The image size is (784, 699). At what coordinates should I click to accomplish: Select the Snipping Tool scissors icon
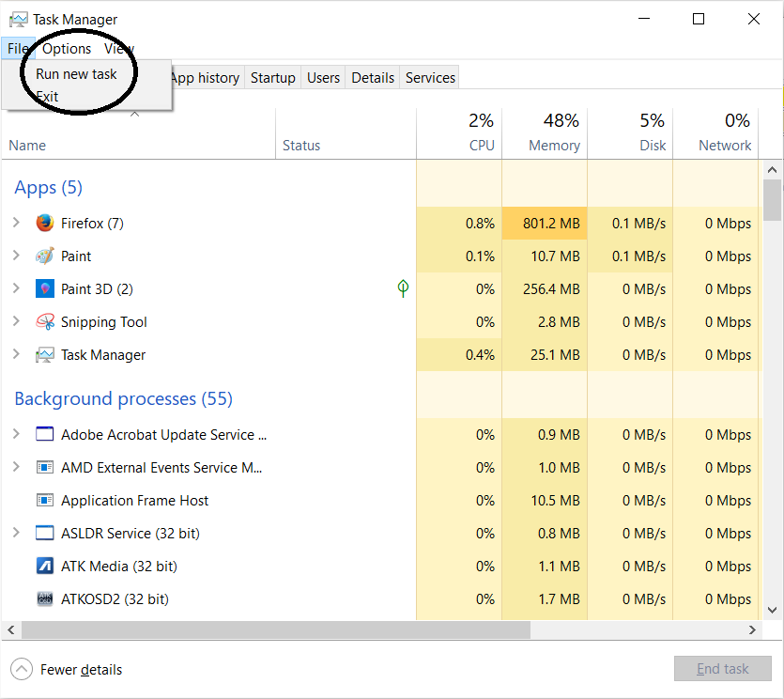pyautogui.click(x=45, y=322)
